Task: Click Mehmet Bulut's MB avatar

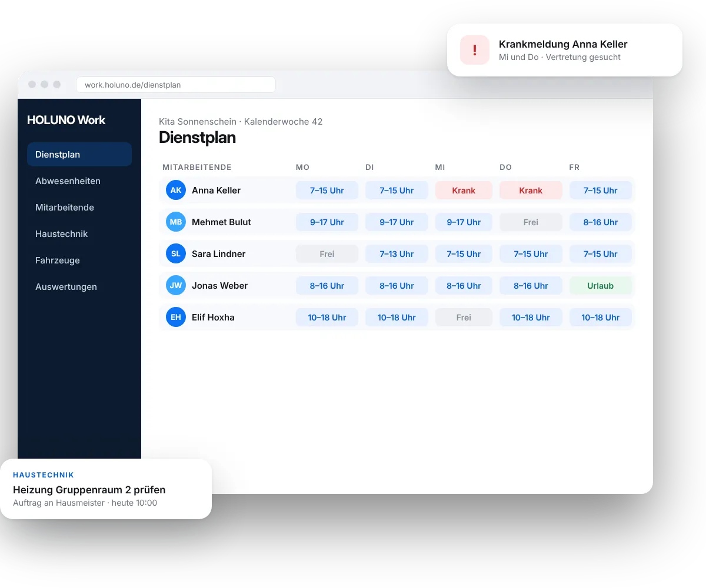Action: (x=176, y=222)
